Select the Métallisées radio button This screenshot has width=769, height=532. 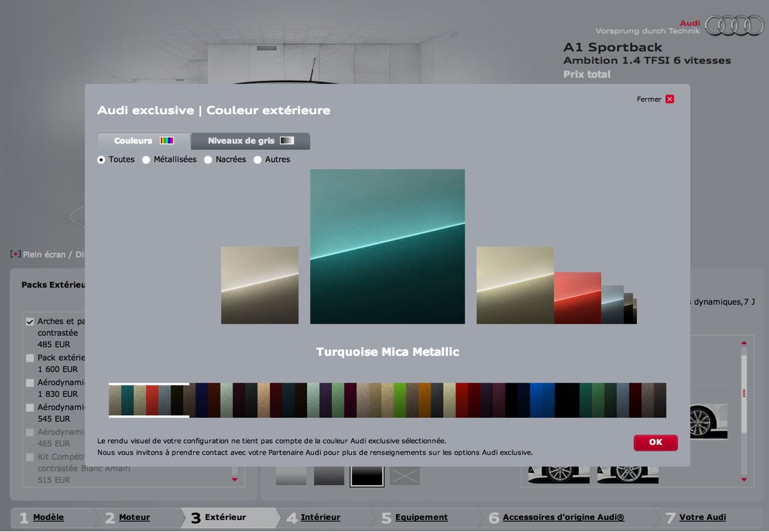[146, 160]
